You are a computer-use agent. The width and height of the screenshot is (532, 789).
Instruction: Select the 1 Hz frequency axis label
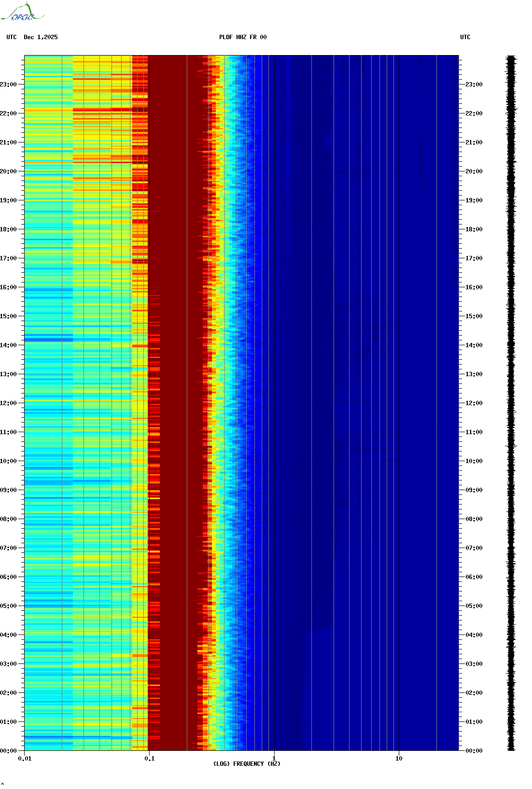[274, 759]
